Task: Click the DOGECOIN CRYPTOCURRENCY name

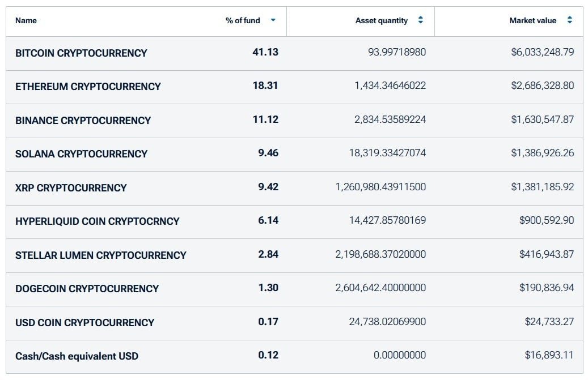Action: pos(87,289)
